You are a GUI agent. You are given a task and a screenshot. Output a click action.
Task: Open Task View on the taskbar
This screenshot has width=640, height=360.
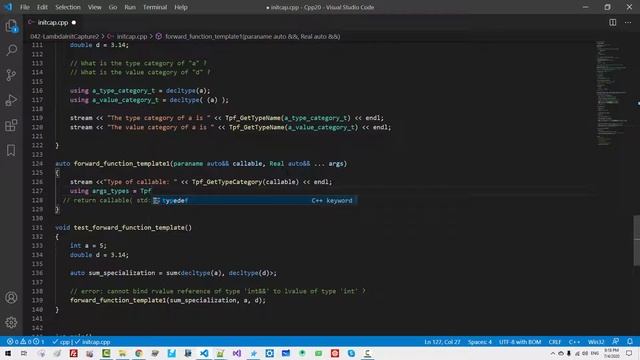coord(24,353)
